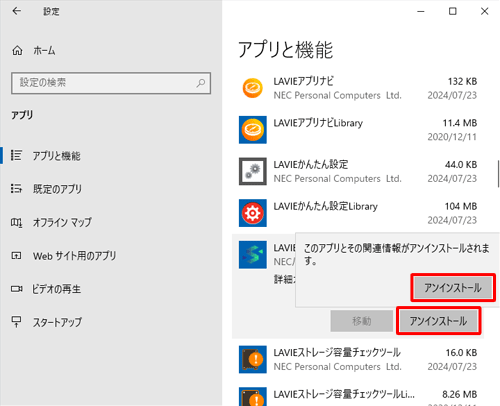The image size is (500, 406).
Task: Click the スタートアップ sidebar icon
Action: pos(16,322)
